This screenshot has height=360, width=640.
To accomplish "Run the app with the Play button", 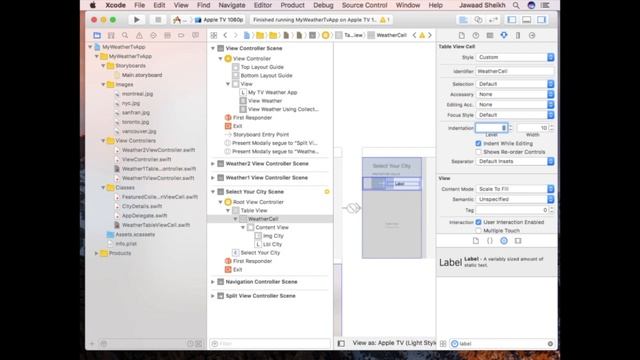I will tap(137, 20).
